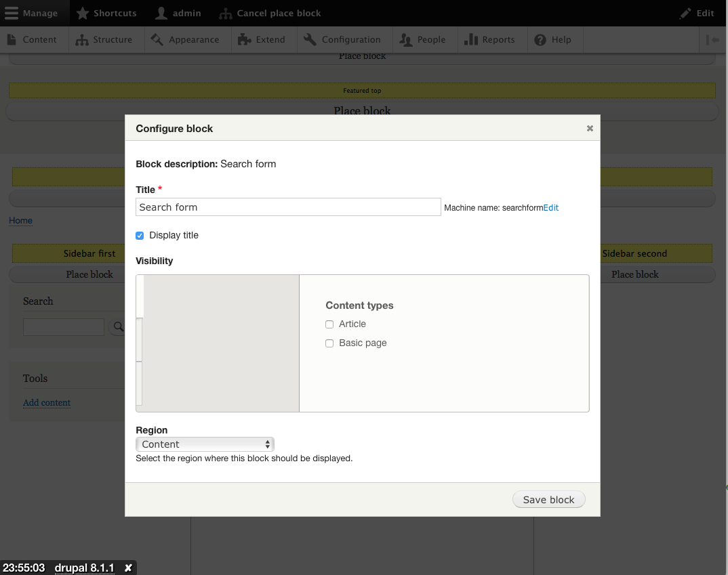The width and height of the screenshot is (728, 575).
Task: Click the Shortcuts star icon
Action: [82, 13]
